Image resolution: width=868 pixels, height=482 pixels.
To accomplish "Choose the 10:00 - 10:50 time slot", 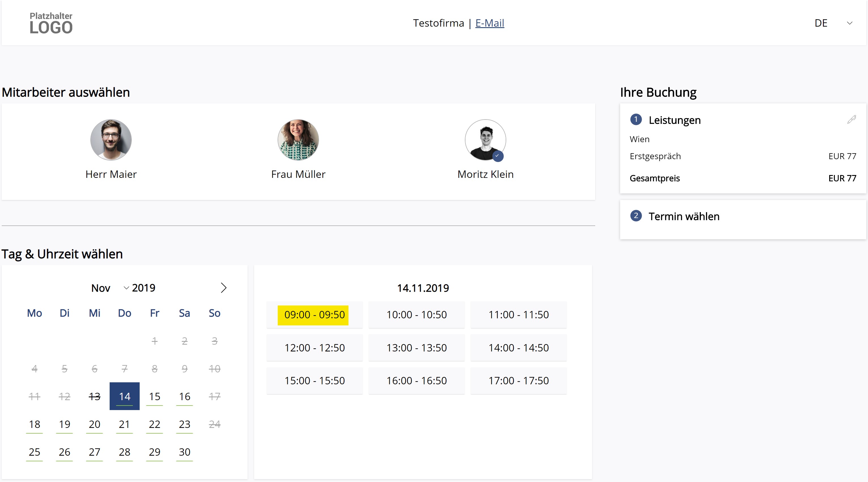I will tap(416, 315).
